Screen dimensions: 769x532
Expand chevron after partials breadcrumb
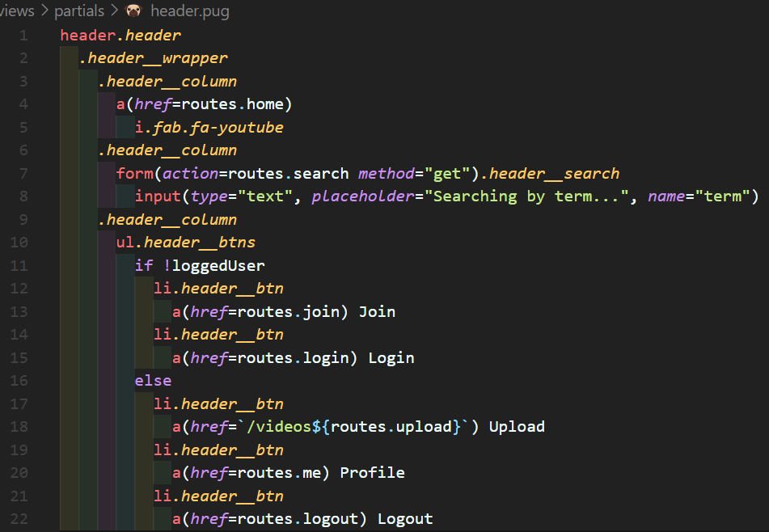tap(115, 11)
